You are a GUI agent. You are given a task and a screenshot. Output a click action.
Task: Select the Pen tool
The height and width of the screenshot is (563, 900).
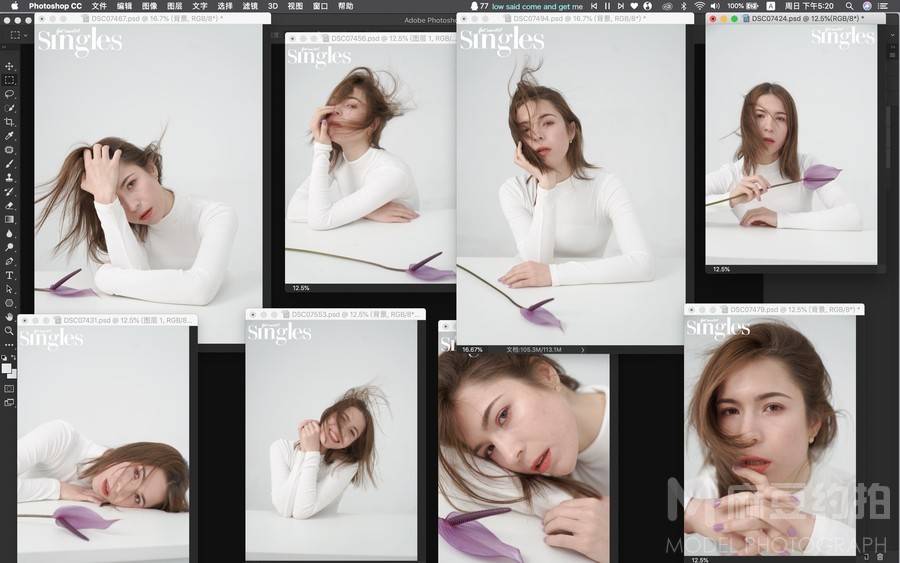coord(9,261)
